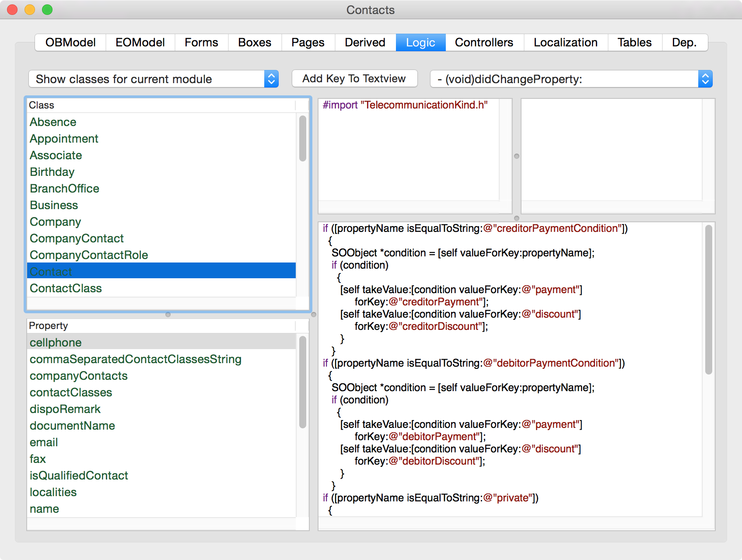Select the Company class in list
742x560 pixels.
tap(56, 222)
